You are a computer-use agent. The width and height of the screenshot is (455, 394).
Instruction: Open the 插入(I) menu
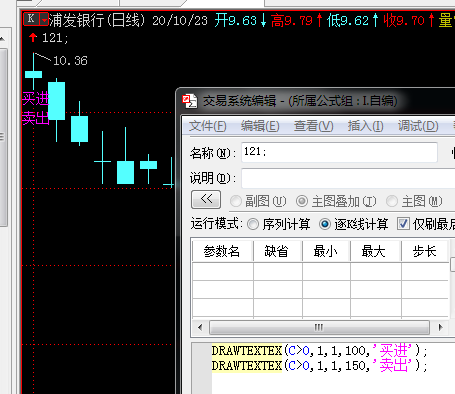tap(365, 126)
